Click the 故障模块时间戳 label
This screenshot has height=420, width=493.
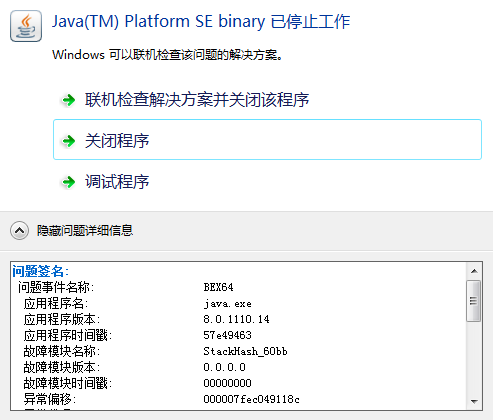(x=68, y=383)
